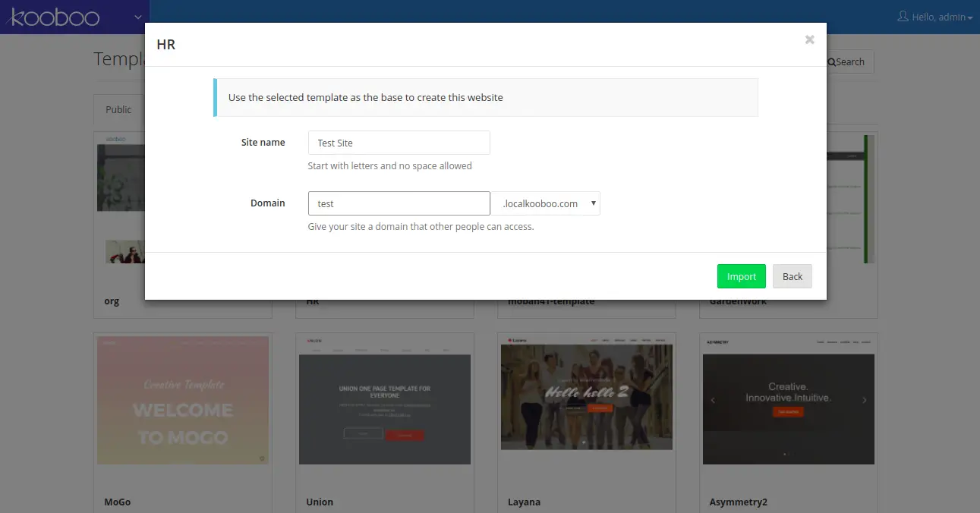Click the Site name label
The width and height of the screenshot is (980, 513).
tap(263, 142)
